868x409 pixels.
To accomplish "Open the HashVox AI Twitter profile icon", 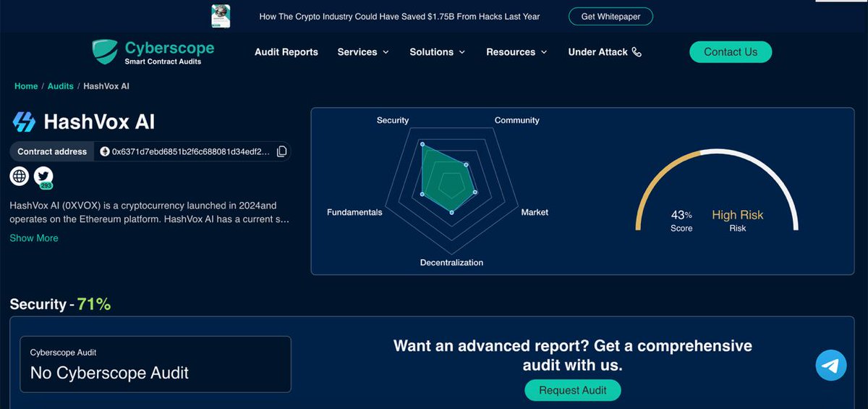I will click(x=43, y=176).
